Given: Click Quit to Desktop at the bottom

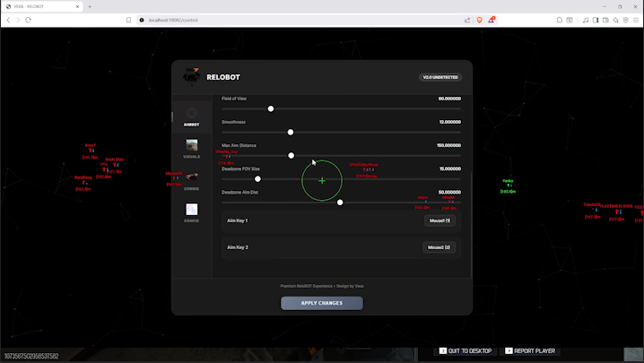Looking at the screenshot, I should (466, 351).
